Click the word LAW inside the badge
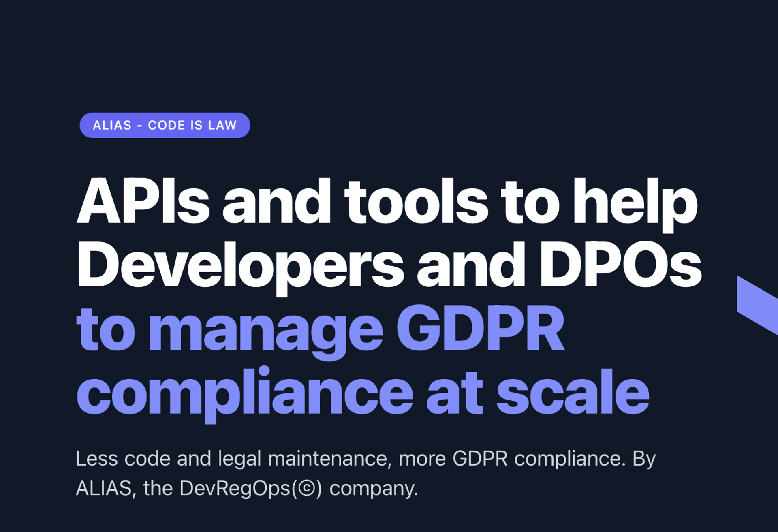The image size is (778, 532). 222,125
